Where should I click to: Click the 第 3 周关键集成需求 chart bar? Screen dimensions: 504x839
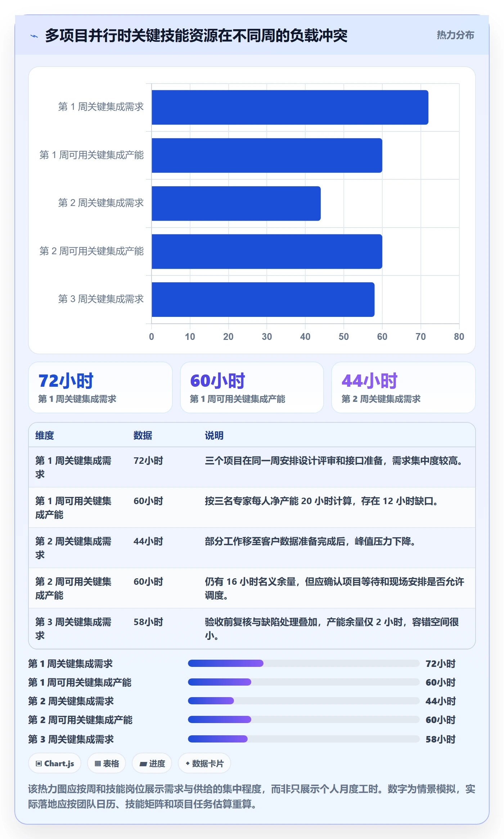coord(263,300)
